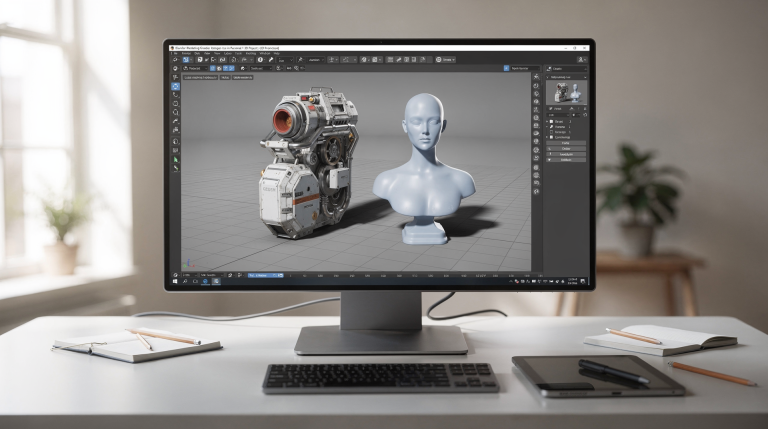Open the Windows Start menu
The width and height of the screenshot is (768, 429).
pyautogui.click(x=175, y=282)
